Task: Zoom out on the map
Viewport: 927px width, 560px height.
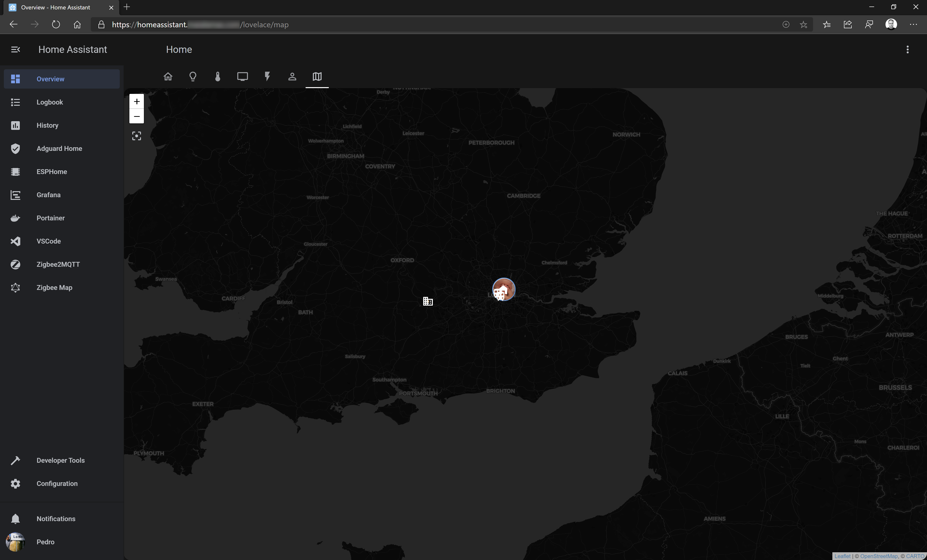Action: (x=137, y=116)
